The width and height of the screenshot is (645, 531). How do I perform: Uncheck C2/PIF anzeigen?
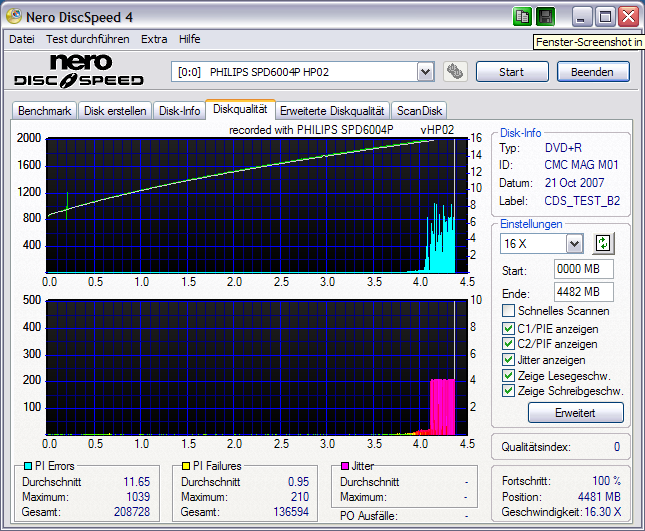508,344
